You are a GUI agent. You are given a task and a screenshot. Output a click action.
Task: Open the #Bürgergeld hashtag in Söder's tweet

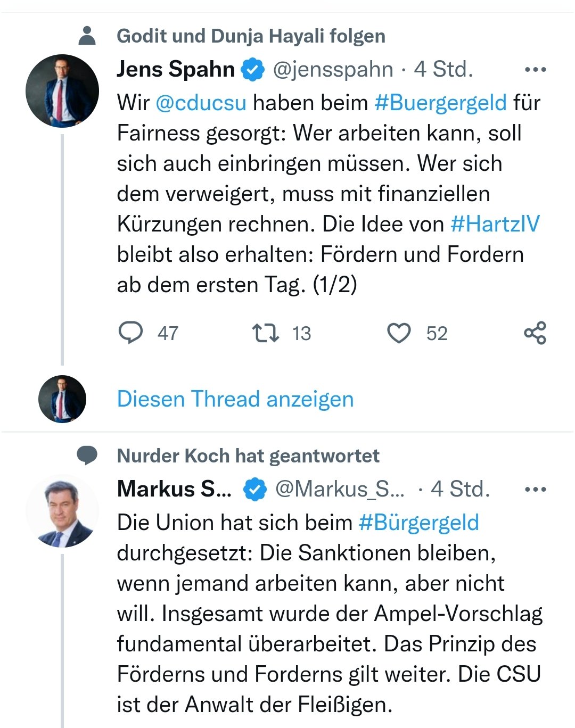[419, 523]
